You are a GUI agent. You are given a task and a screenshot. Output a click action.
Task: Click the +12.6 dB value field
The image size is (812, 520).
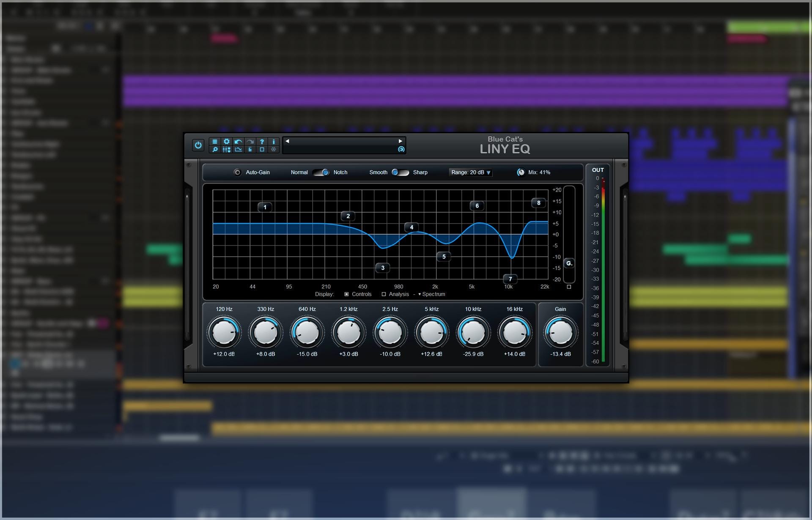point(431,354)
